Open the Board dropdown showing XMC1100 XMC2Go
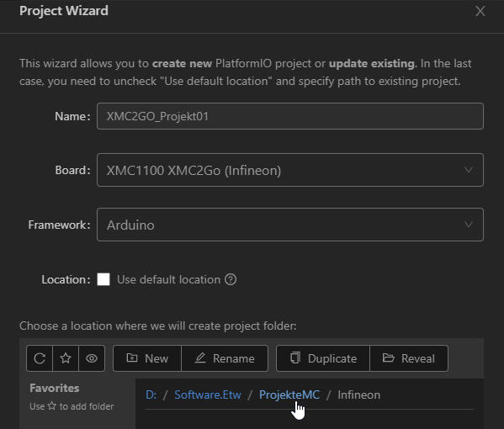 [x=290, y=170]
